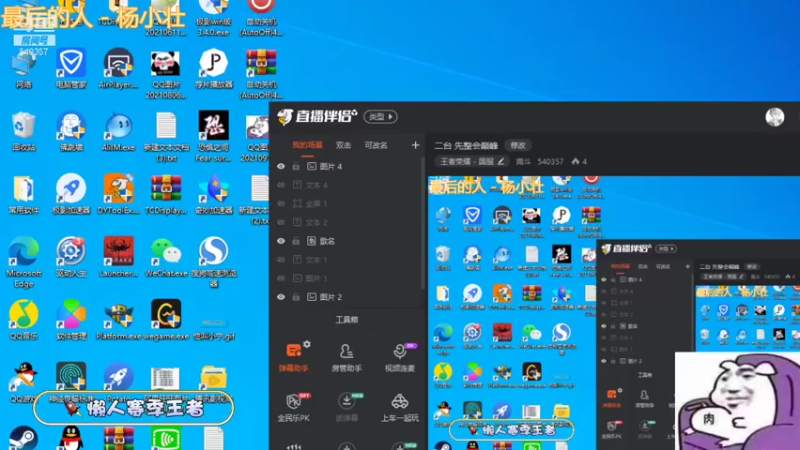Open 常用软件 folder

23,194
